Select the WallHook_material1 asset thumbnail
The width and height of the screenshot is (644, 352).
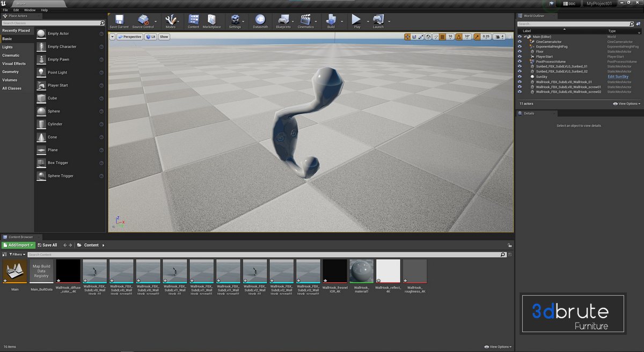pyautogui.click(x=361, y=272)
